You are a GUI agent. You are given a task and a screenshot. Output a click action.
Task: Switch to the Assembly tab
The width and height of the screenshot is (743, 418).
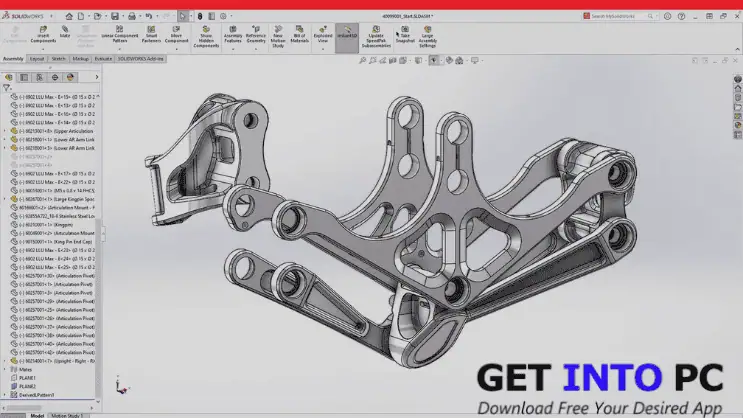(13, 59)
